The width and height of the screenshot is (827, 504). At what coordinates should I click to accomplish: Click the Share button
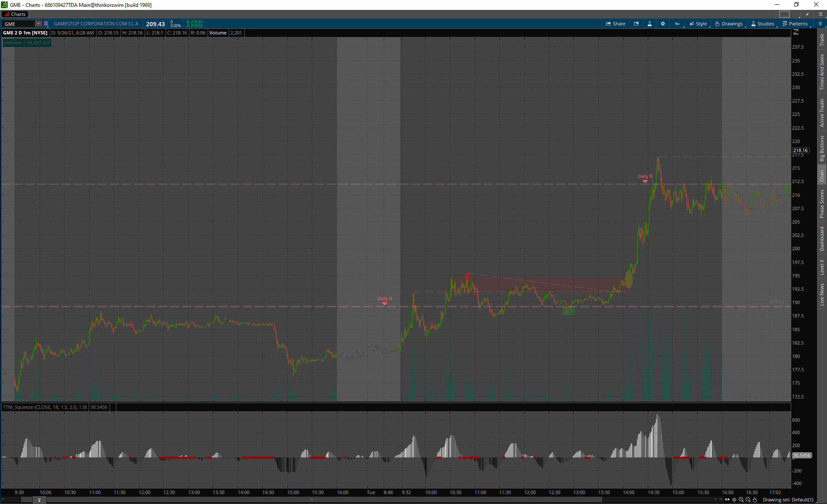tap(616, 24)
